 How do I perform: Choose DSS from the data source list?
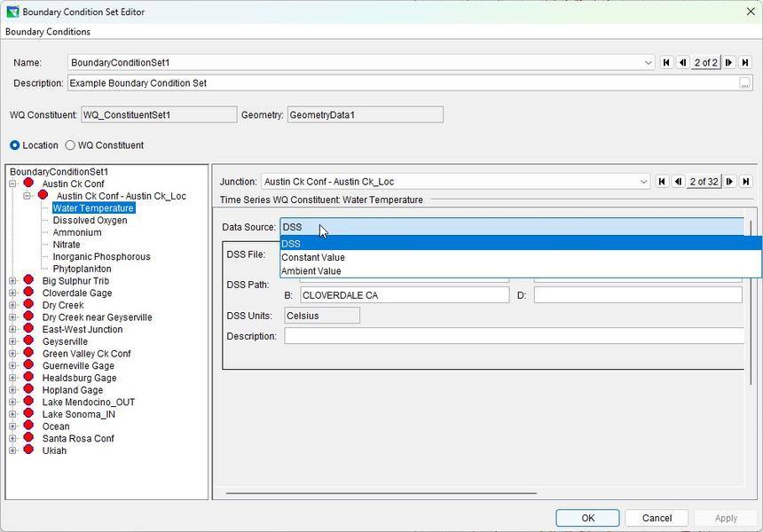pos(521,244)
